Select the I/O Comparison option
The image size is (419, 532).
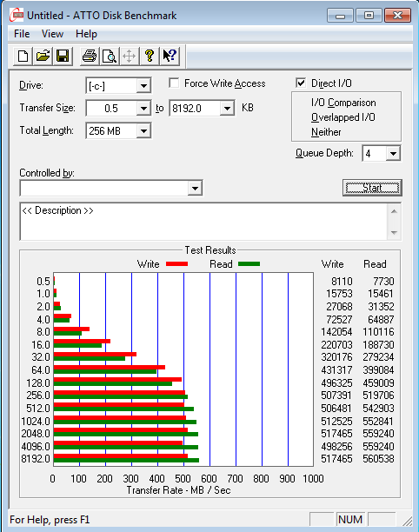[343, 103]
